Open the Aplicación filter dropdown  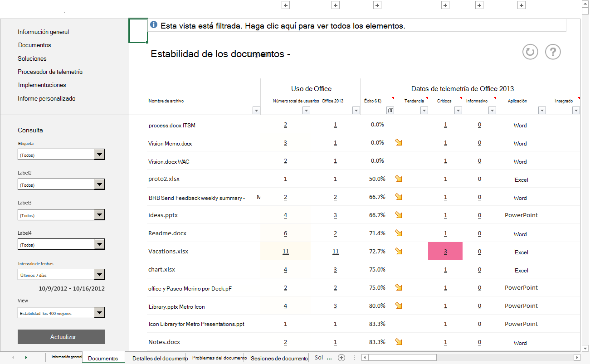[x=542, y=110]
